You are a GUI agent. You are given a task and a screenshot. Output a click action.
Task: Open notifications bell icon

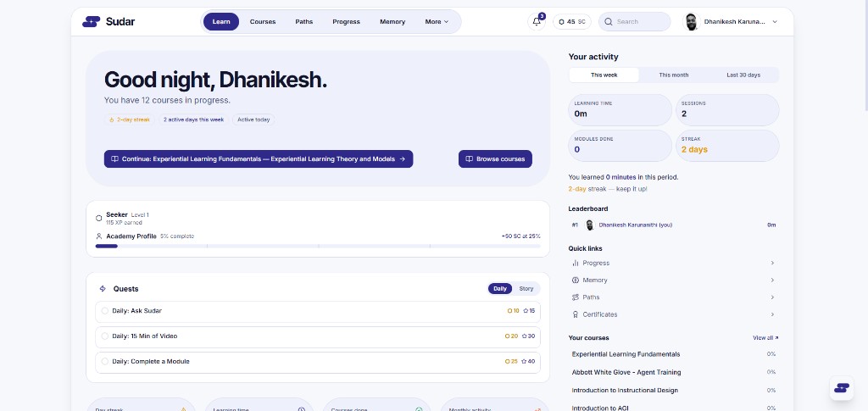(x=537, y=21)
